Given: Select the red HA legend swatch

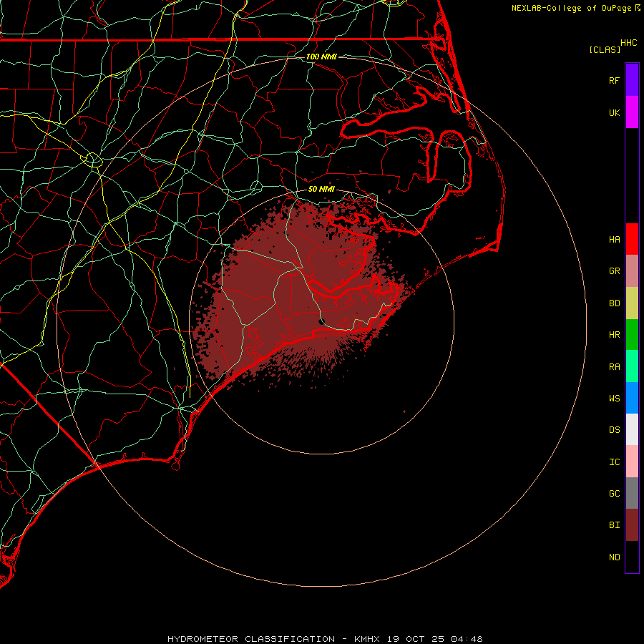Looking at the screenshot, I should pos(632,239).
